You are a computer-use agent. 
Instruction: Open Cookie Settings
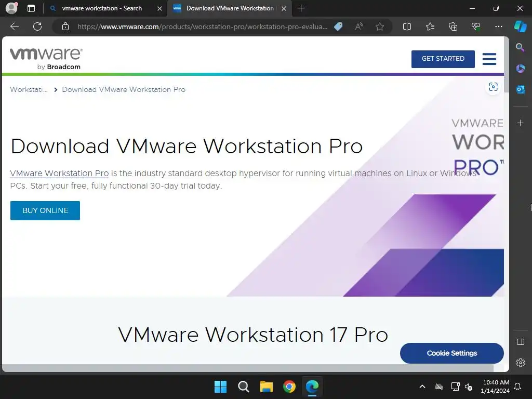click(451, 353)
